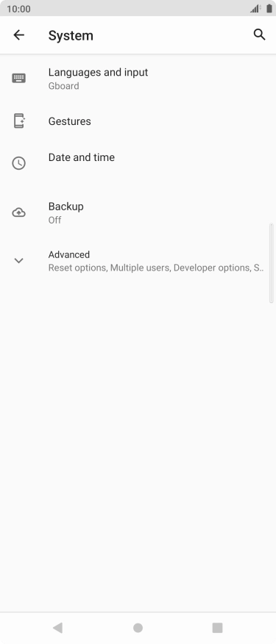Open Date and time settings
Image resolution: width=276 pixels, height=644 pixels.
pyautogui.click(x=138, y=163)
